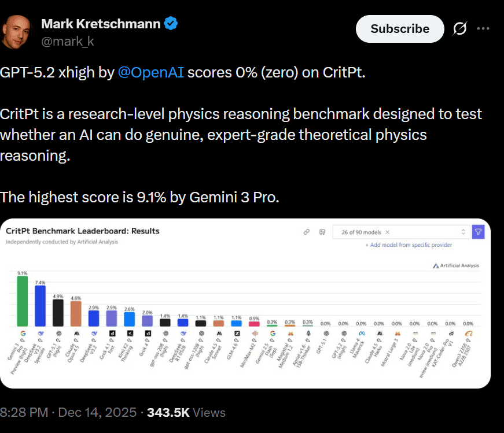504x433 pixels.
Task: Click the 343.5K Views count
Action: point(186,412)
